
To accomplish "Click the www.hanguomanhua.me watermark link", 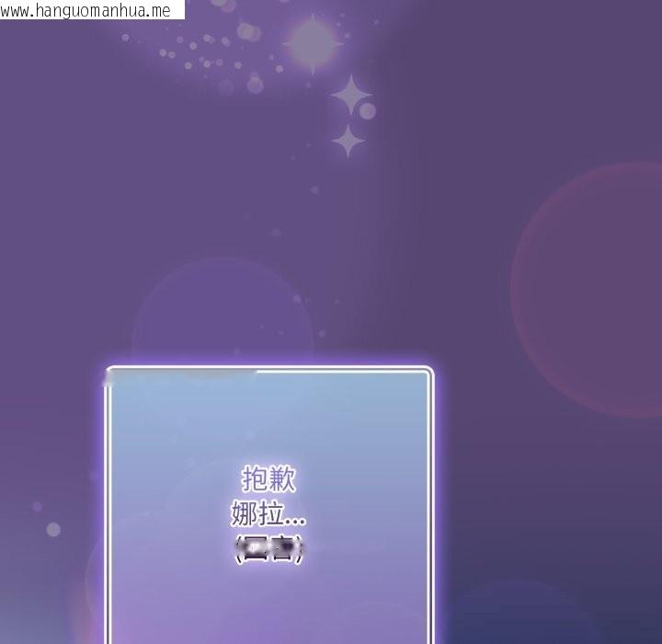I will pyautogui.click(x=86, y=10).
